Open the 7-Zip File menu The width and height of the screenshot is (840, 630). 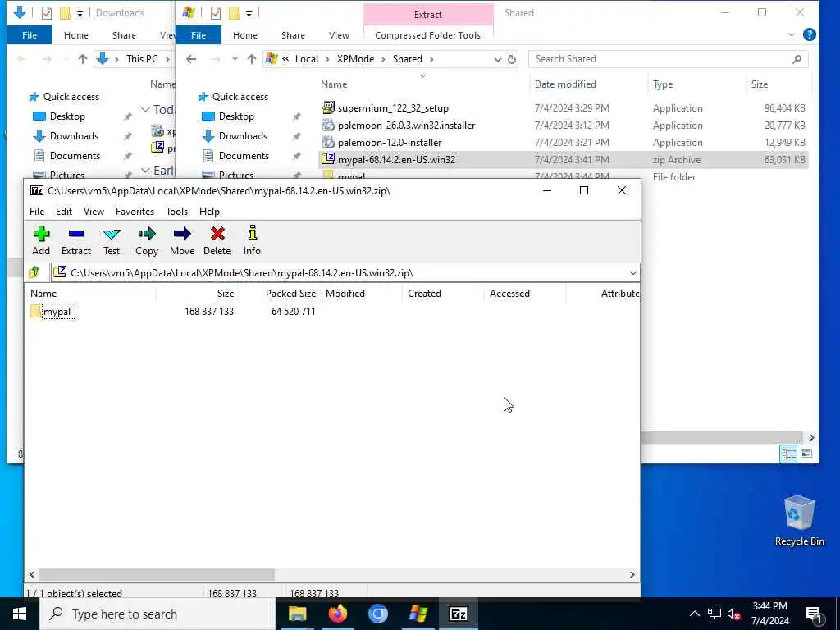point(37,212)
